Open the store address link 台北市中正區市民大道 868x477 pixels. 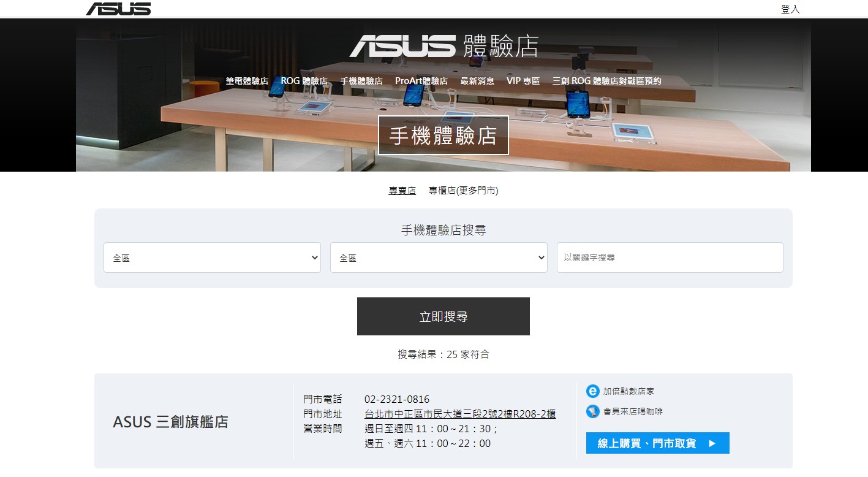[x=460, y=414]
